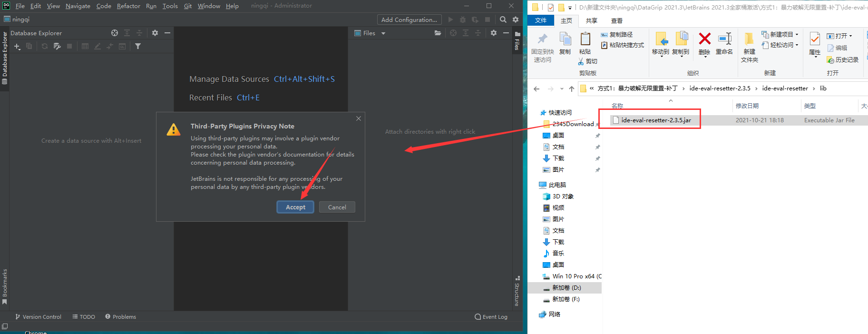868x334 pixels.
Task: Select ide-eval-resetter-2.3.5.jar file
Action: pyautogui.click(x=656, y=120)
